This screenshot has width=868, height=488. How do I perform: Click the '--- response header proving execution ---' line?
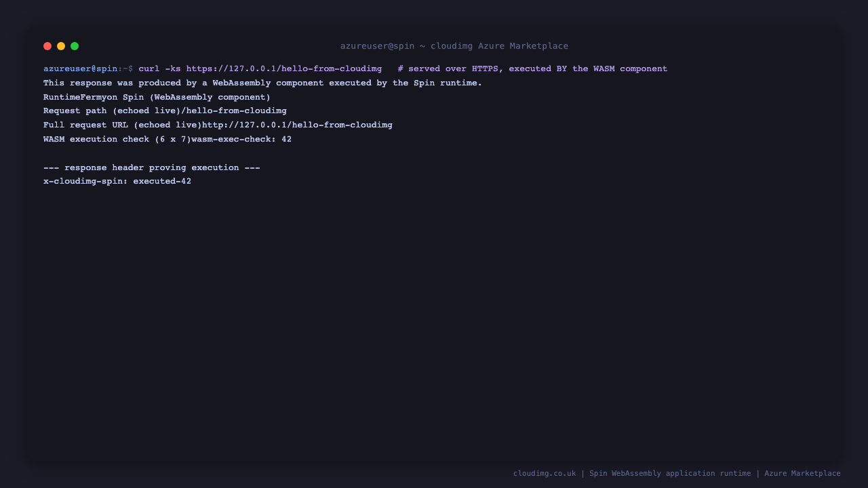(152, 167)
